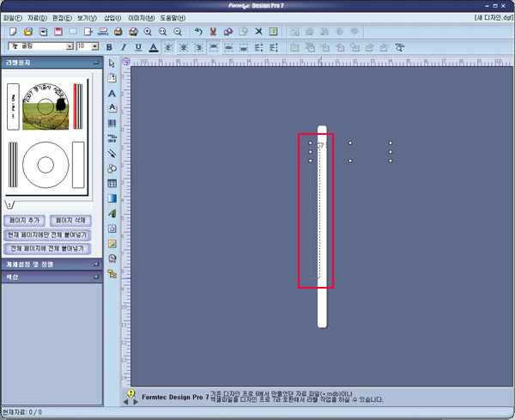Open the font name dropdown
The width and height of the screenshot is (515, 420).
[70, 46]
